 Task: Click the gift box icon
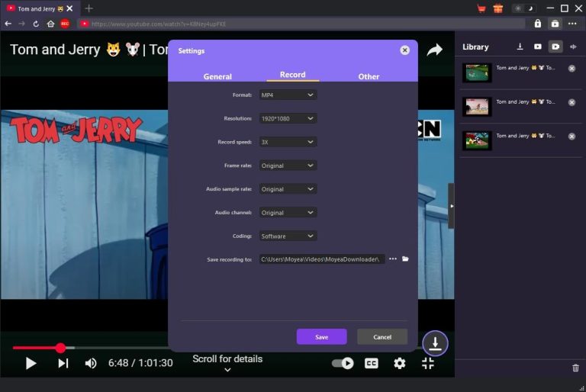coord(498,8)
